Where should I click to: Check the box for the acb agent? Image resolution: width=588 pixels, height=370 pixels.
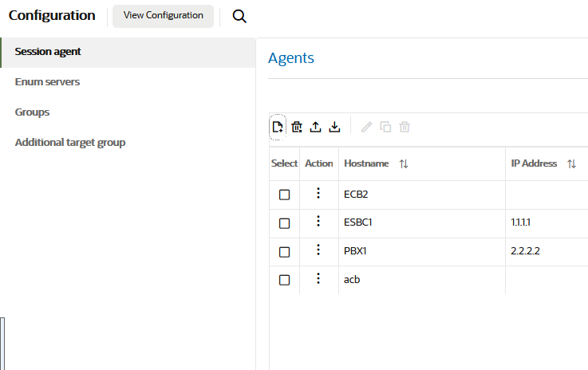point(284,280)
